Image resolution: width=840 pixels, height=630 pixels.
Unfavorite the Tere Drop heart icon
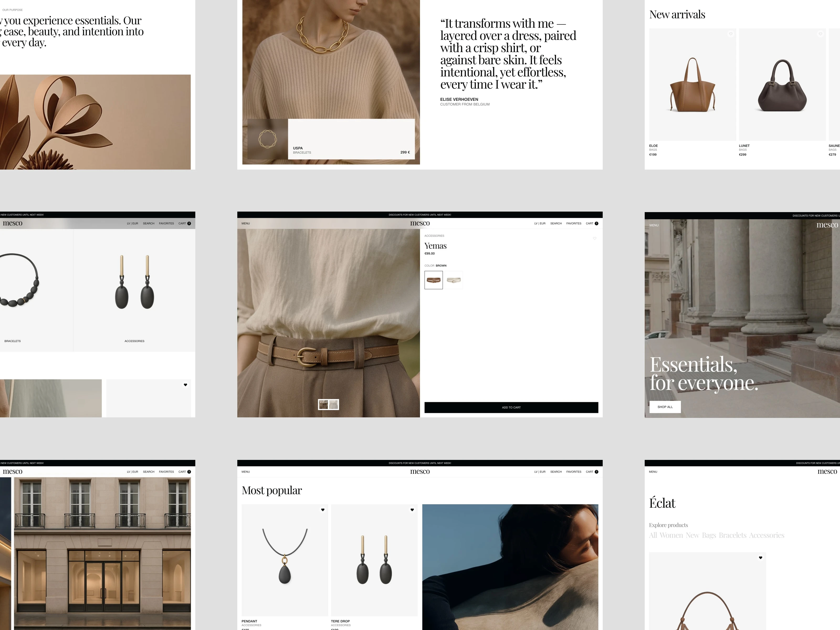[x=412, y=510]
